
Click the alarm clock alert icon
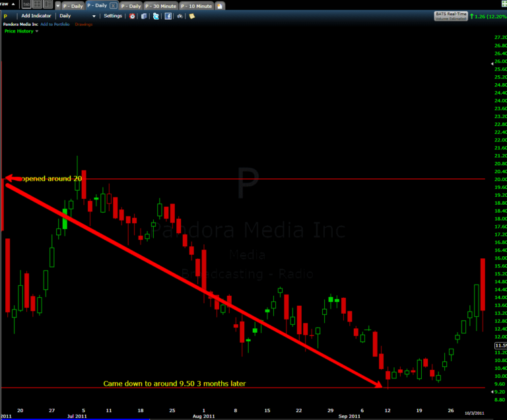click(132, 16)
